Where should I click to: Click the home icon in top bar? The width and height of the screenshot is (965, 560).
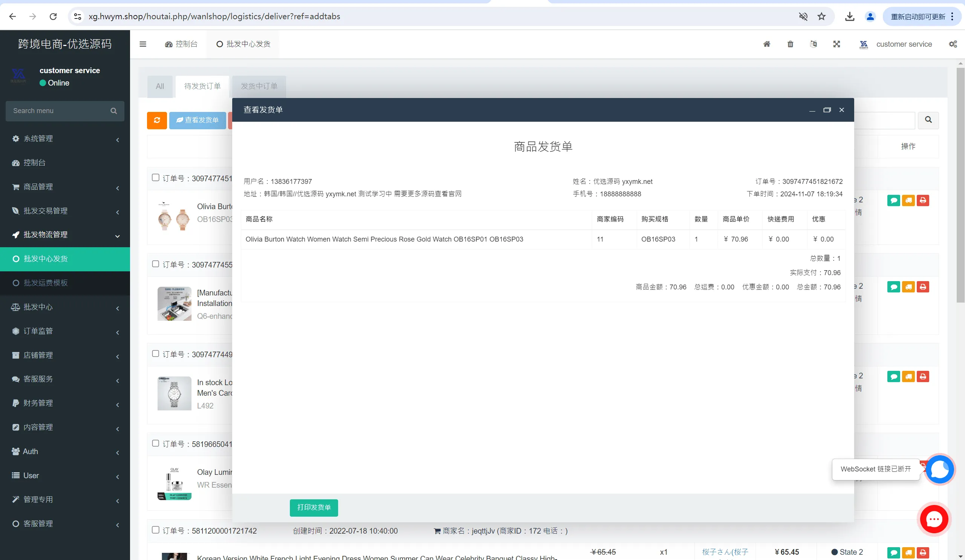tap(767, 44)
